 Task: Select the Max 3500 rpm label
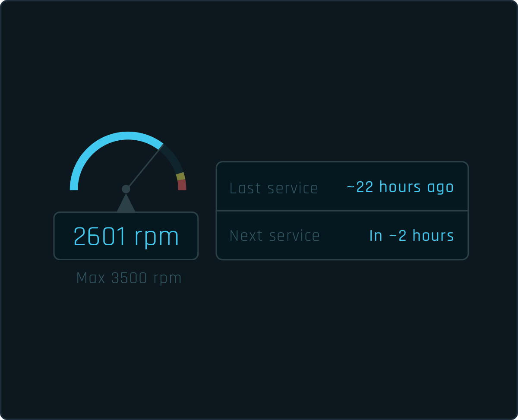click(129, 278)
